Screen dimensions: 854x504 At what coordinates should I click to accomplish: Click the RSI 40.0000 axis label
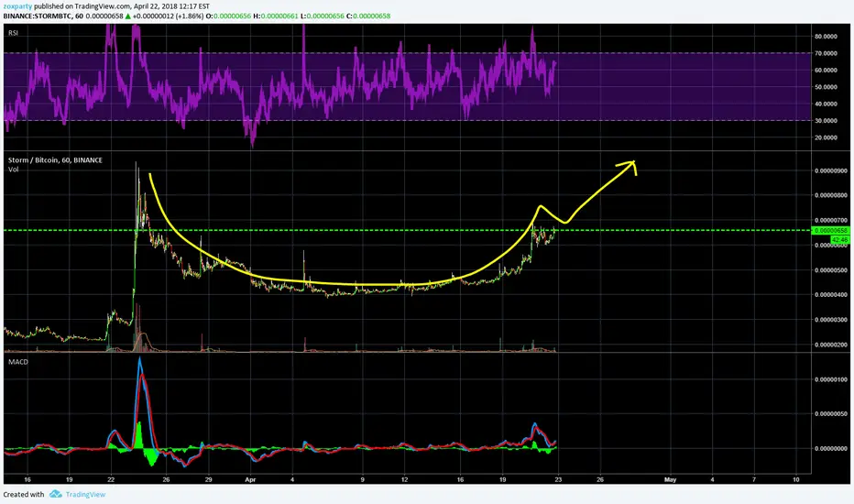tap(827, 104)
